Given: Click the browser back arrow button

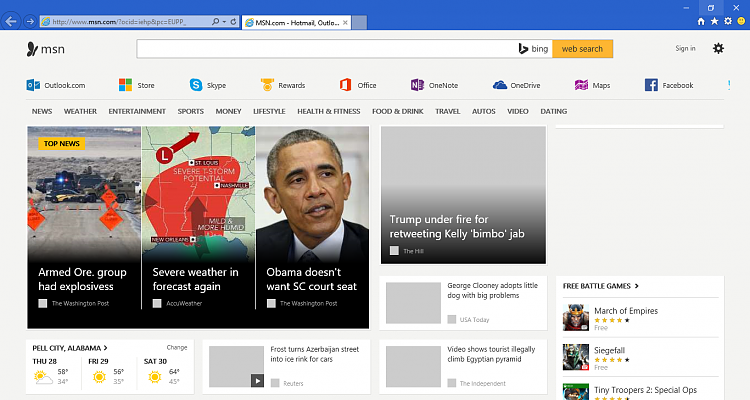Looking at the screenshot, I should coord(11,21).
